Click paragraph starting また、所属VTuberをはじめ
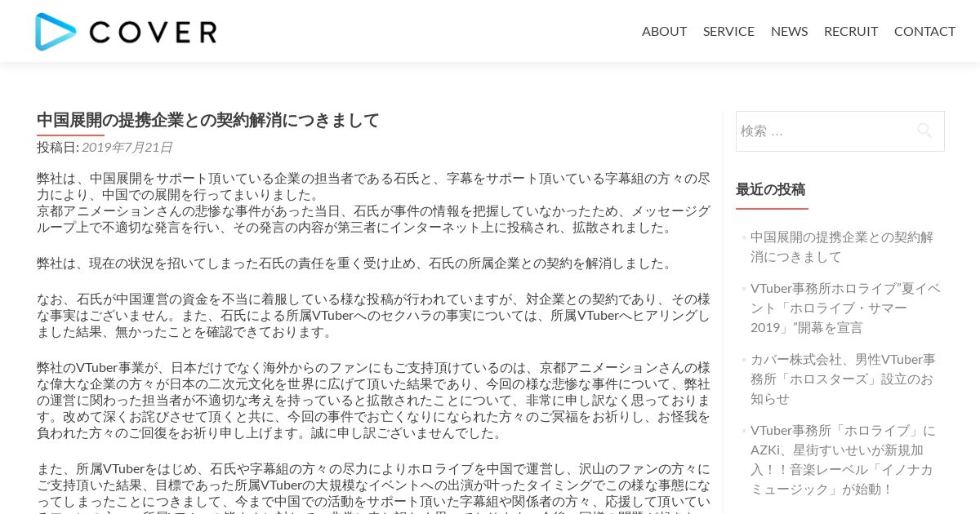This screenshot has width=980, height=514. click(373, 487)
